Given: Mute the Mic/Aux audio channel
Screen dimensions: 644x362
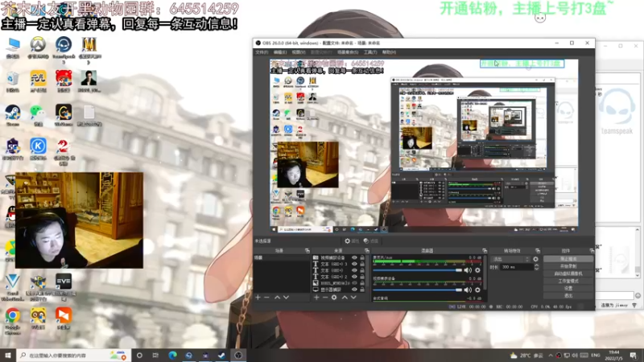Looking at the screenshot, I should (468, 270).
